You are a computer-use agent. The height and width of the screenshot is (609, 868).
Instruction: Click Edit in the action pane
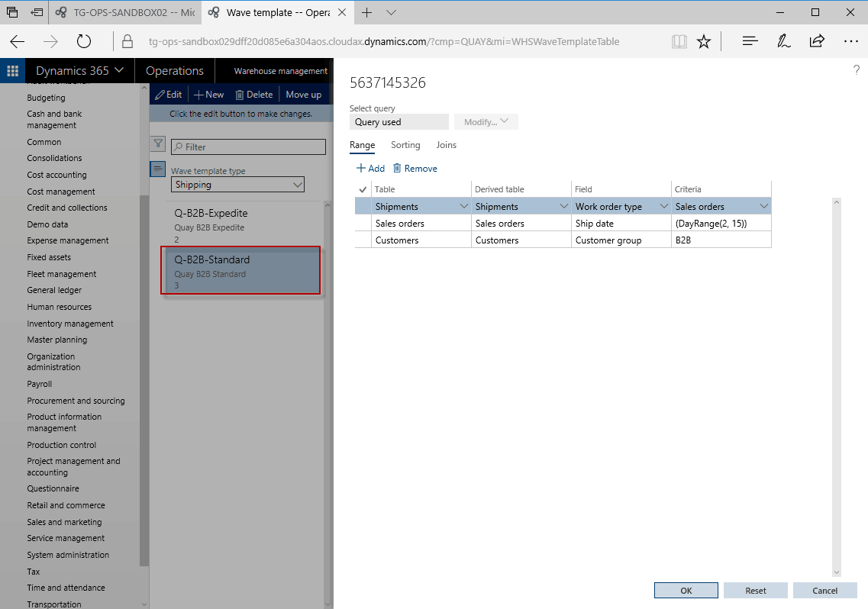click(169, 95)
